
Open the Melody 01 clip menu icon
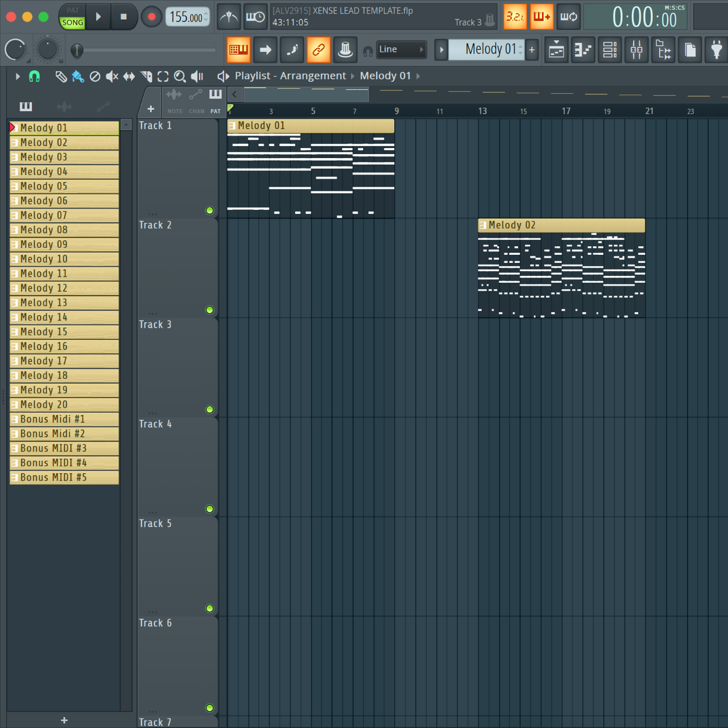tap(232, 126)
